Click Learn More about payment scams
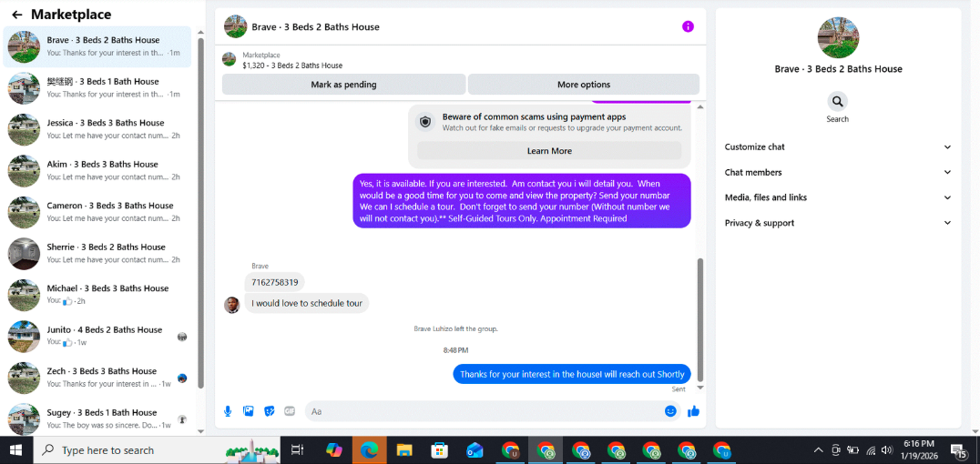This screenshot has height=464, width=980. pos(549,150)
